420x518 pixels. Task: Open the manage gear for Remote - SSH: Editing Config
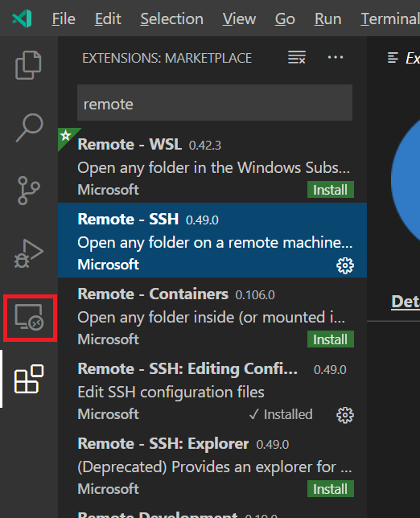tap(345, 415)
